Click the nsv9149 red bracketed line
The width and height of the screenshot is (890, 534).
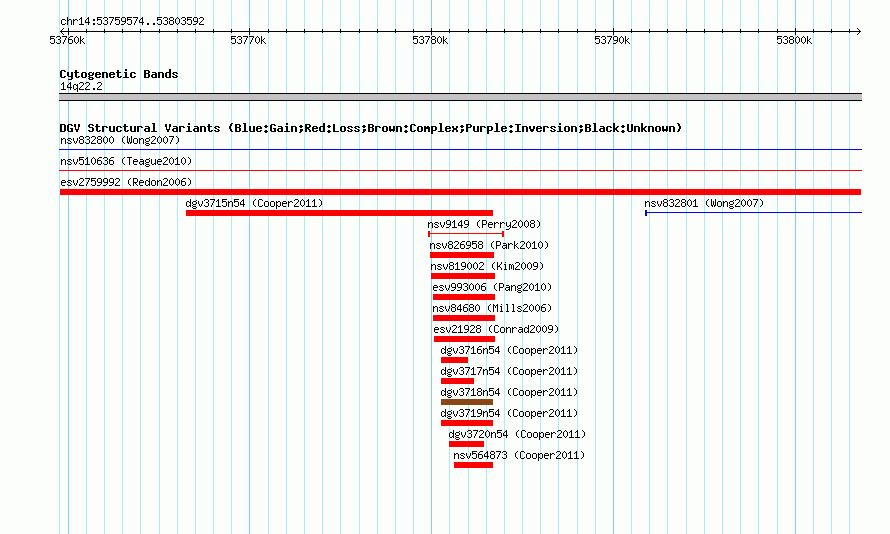(x=466, y=234)
